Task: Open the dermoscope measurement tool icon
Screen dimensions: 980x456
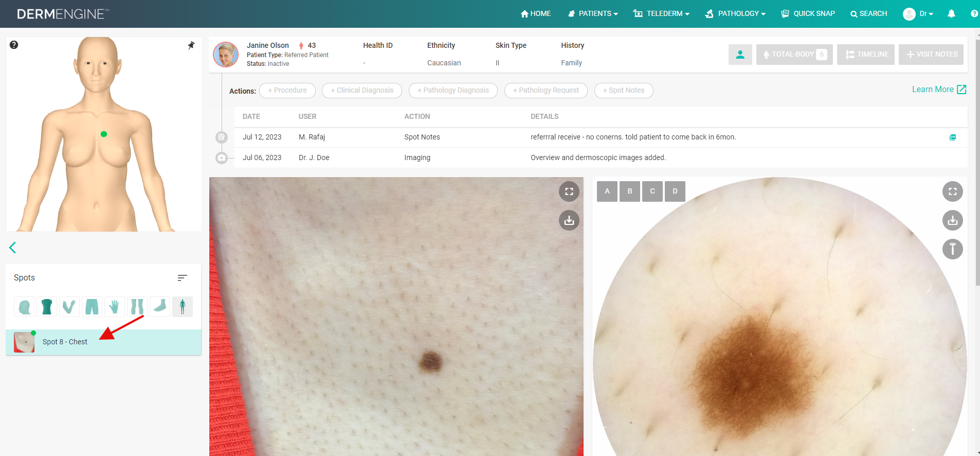Action: 953,249
